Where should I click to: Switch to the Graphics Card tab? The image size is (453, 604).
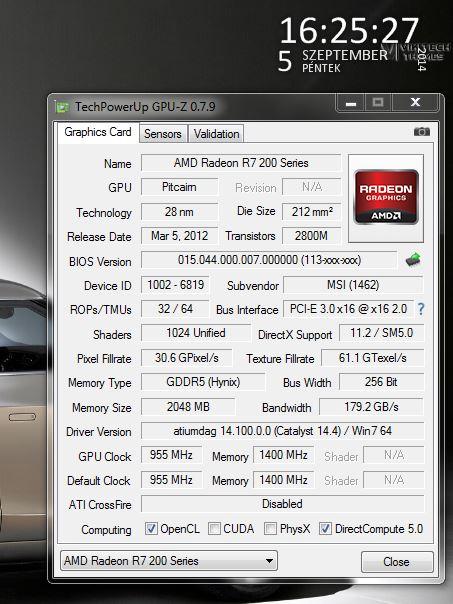point(98,132)
